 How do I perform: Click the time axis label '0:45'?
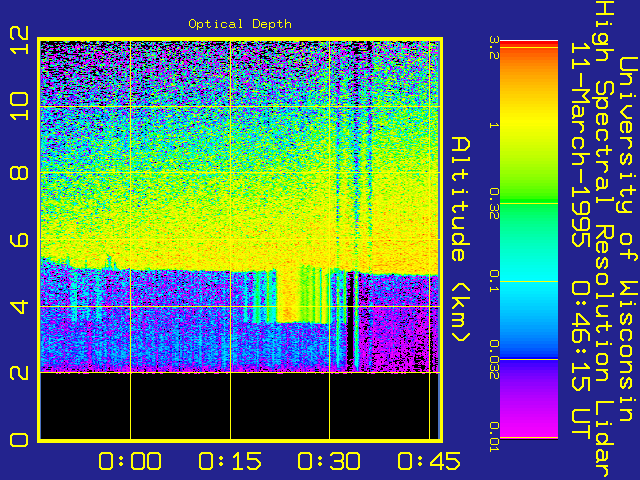coord(429,461)
